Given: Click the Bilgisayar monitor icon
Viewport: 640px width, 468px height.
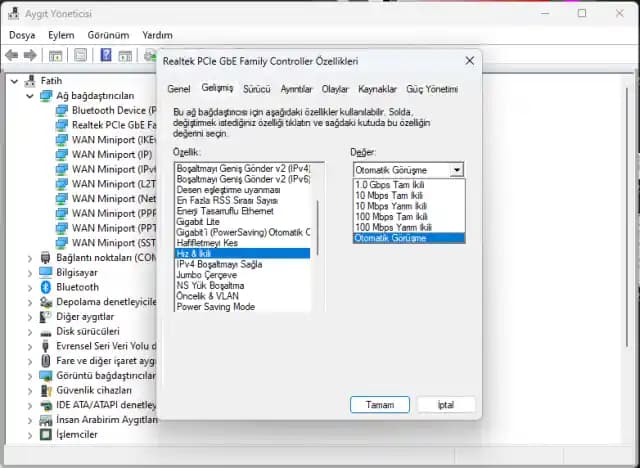Looking at the screenshot, I should pyautogui.click(x=45, y=272).
